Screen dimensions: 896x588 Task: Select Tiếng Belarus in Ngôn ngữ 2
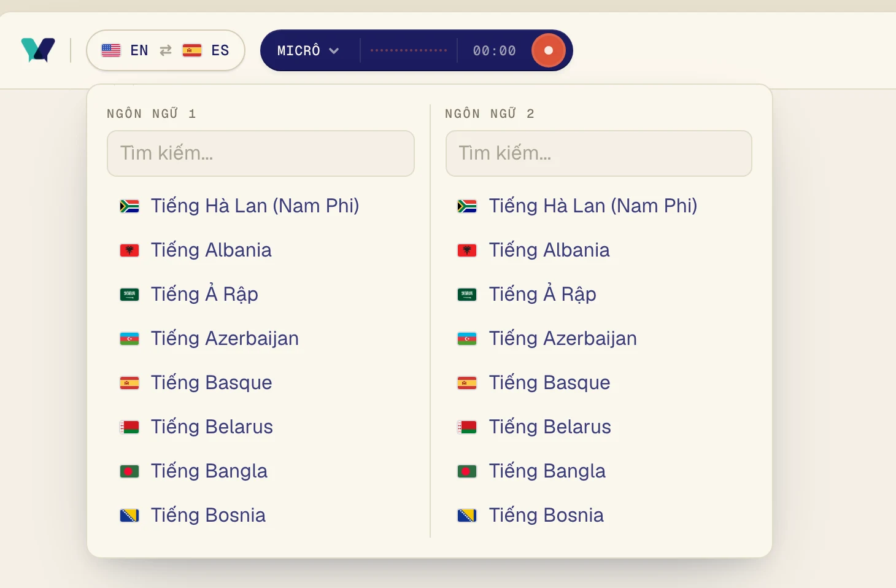599,427
